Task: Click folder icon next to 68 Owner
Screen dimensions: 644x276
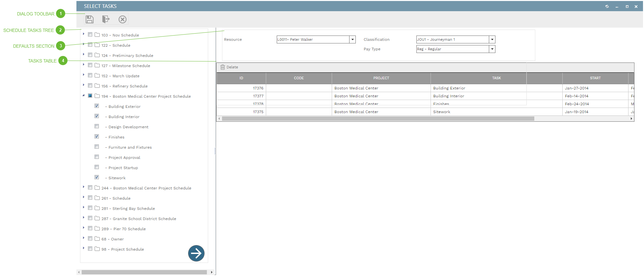Action: [x=97, y=238]
